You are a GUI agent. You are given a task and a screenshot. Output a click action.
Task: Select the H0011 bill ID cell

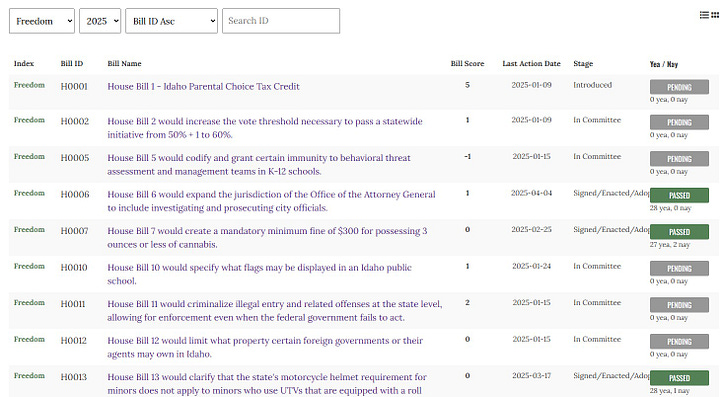coord(73,304)
